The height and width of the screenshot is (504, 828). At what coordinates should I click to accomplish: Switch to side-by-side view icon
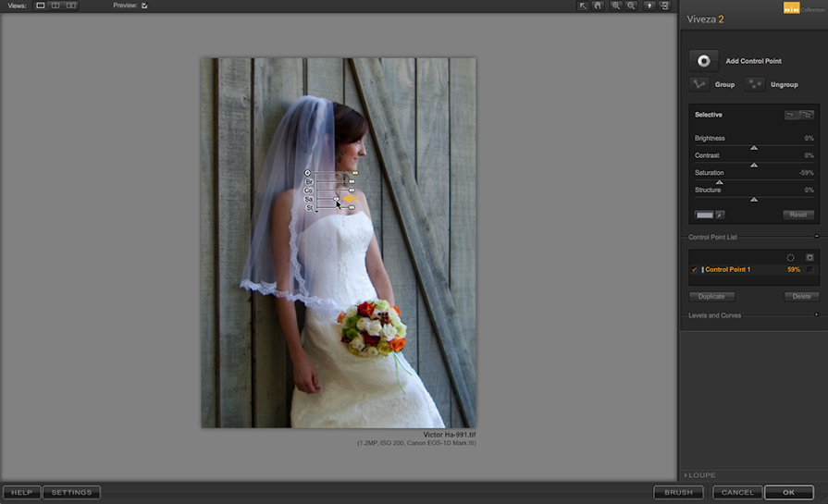[x=71, y=6]
